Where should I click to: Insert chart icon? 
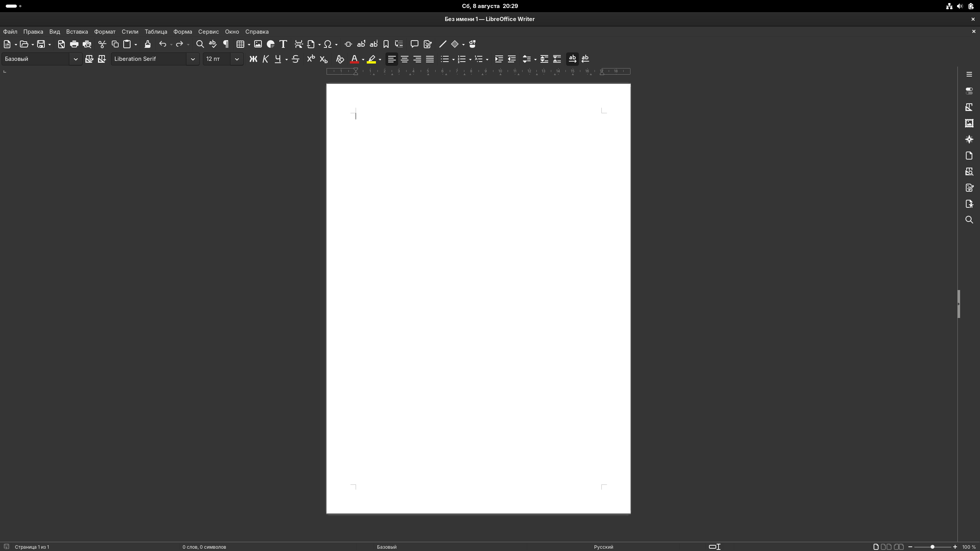(271, 44)
